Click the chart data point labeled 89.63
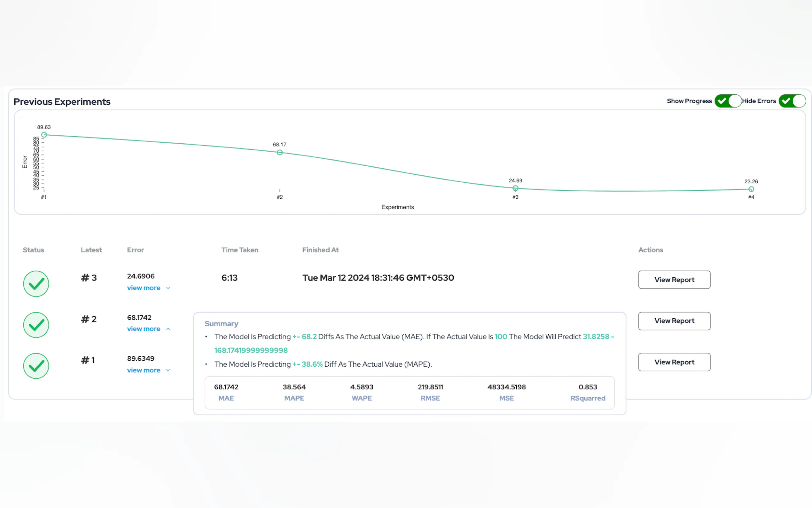Viewport: 812px width, 508px height. [44, 135]
